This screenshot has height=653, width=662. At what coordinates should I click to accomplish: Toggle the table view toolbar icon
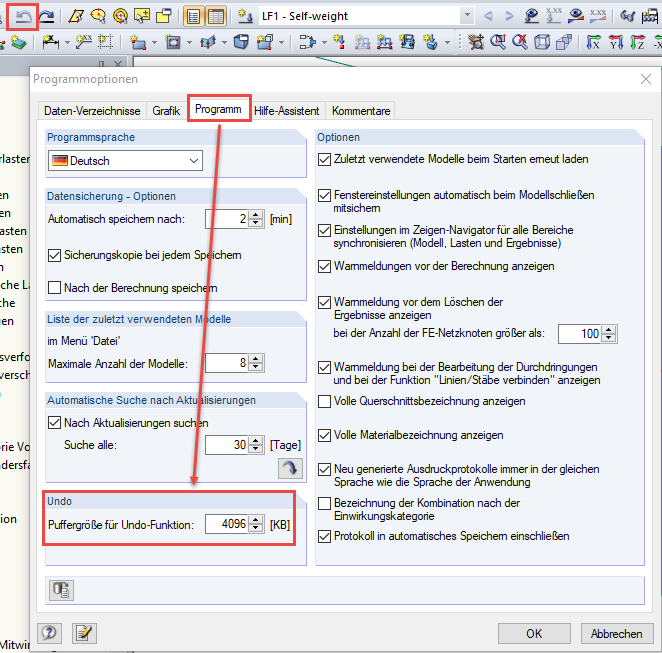216,16
